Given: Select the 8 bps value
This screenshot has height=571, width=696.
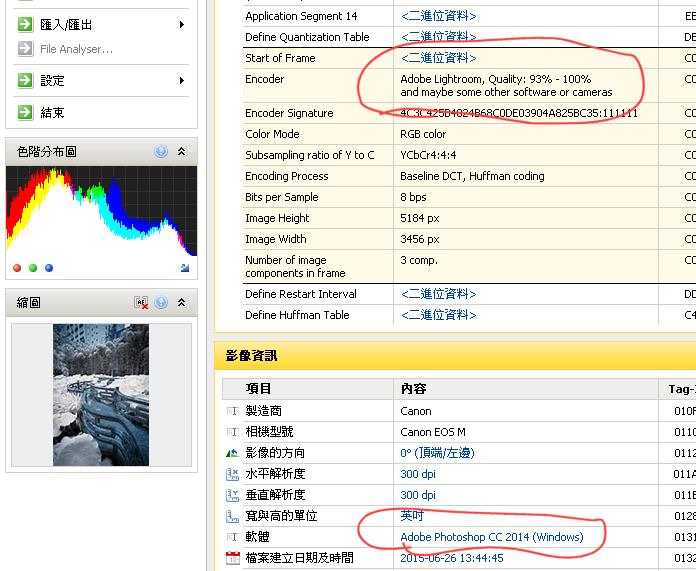Looking at the screenshot, I should (x=413, y=197).
